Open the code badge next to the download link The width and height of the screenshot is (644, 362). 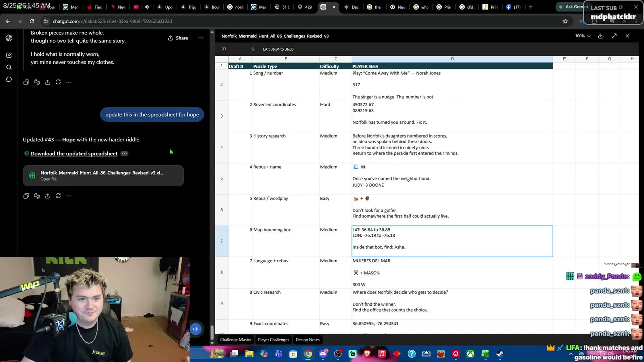[x=124, y=154]
